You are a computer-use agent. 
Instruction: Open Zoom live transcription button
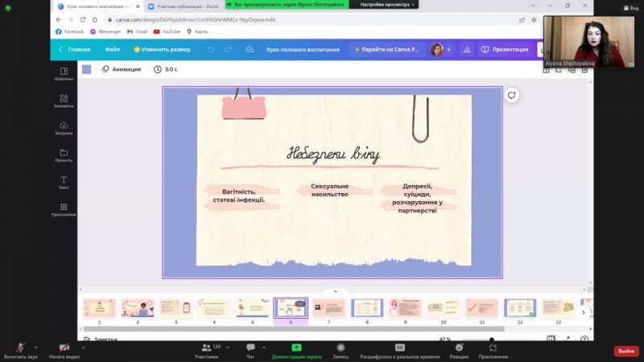pyautogui.click(x=399, y=352)
